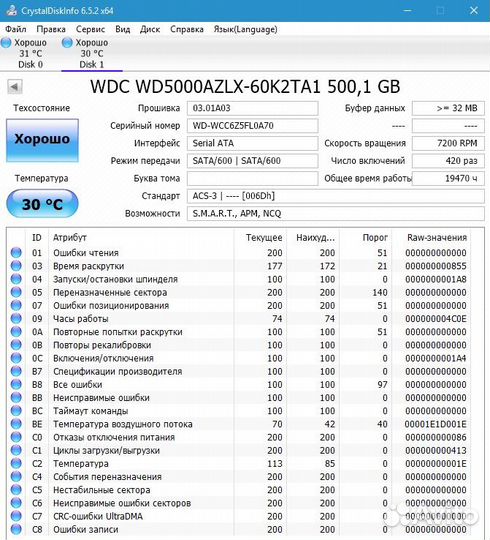Click the ID column header

point(37,238)
